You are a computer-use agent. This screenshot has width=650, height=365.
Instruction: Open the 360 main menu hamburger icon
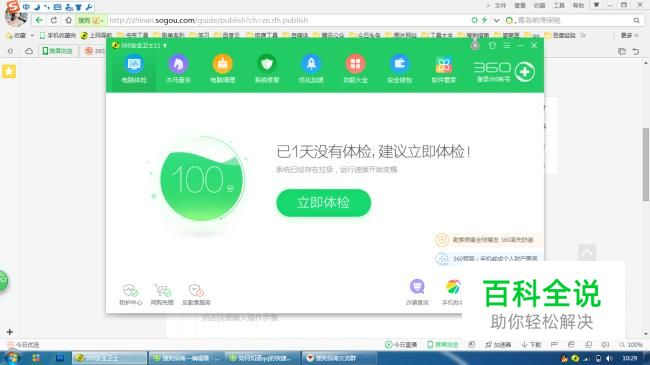coord(507,45)
